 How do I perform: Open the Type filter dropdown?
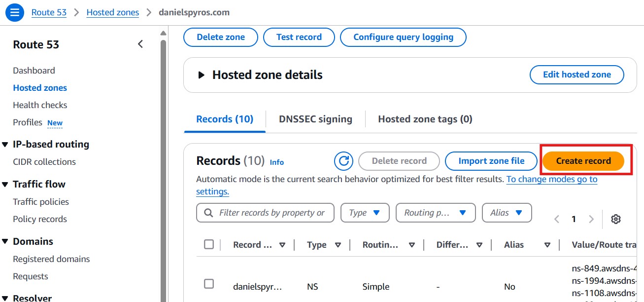(x=365, y=213)
